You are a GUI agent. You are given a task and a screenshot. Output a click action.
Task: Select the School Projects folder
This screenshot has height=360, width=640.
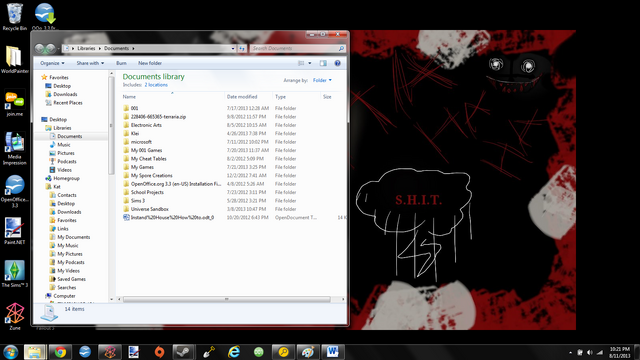(147, 192)
